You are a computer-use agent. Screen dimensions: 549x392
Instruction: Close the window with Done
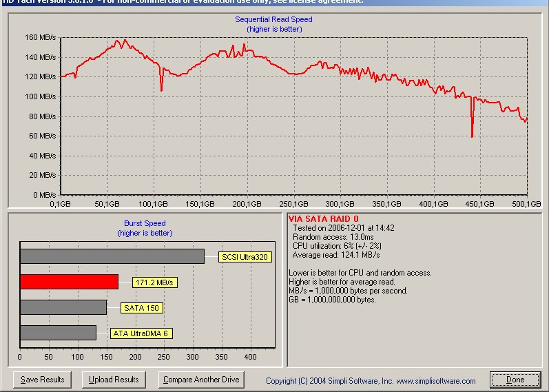pyautogui.click(x=515, y=380)
